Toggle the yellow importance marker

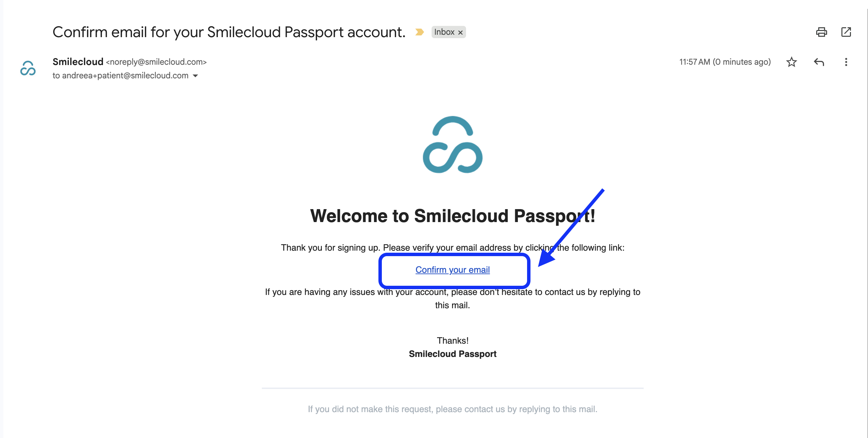pos(419,32)
